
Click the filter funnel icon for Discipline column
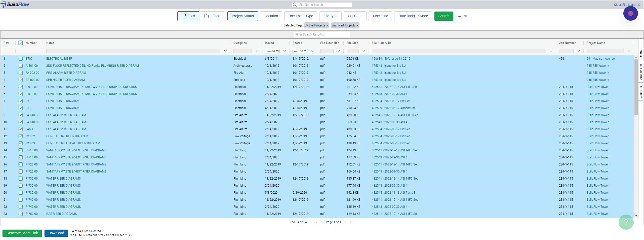coord(257,51)
